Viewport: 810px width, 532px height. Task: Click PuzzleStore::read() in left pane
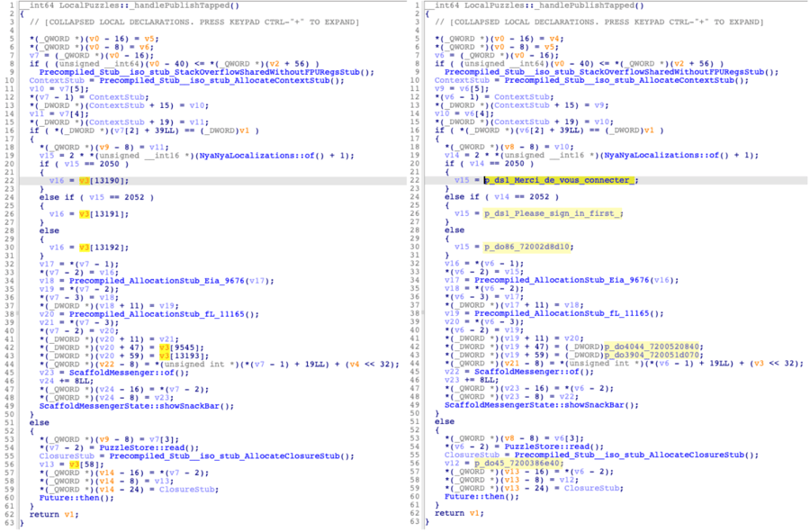pos(148,447)
